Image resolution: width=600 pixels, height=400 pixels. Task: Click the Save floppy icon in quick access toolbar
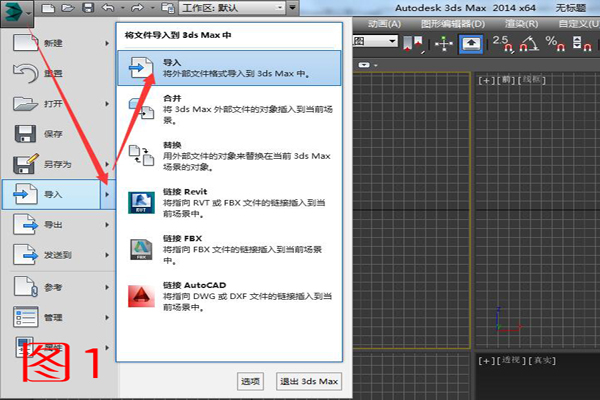[x=88, y=8]
